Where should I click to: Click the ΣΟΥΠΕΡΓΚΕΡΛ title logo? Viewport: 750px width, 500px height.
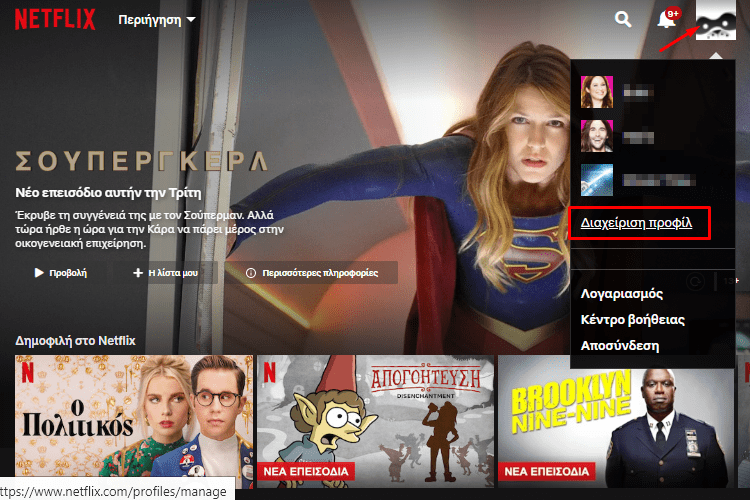click(x=141, y=161)
